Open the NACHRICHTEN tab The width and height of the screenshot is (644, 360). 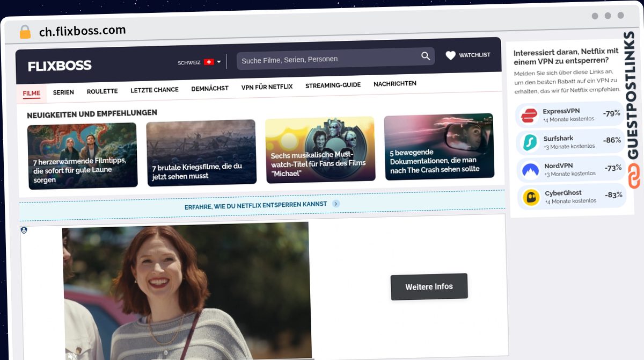click(395, 84)
